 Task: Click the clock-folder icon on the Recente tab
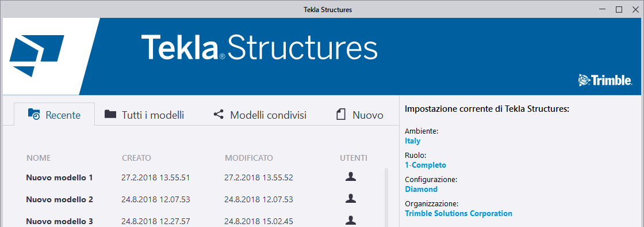tap(34, 114)
